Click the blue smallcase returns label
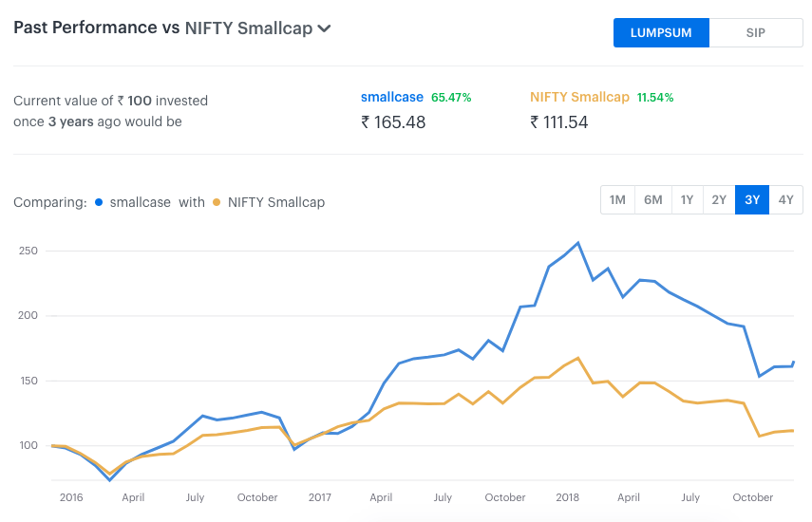This screenshot has width=812, height=522. coord(392,97)
